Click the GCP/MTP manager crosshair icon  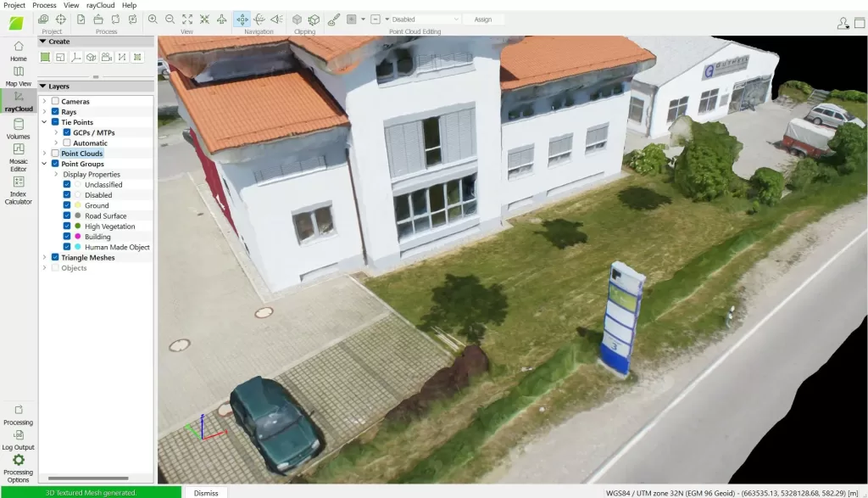pos(60,20)
